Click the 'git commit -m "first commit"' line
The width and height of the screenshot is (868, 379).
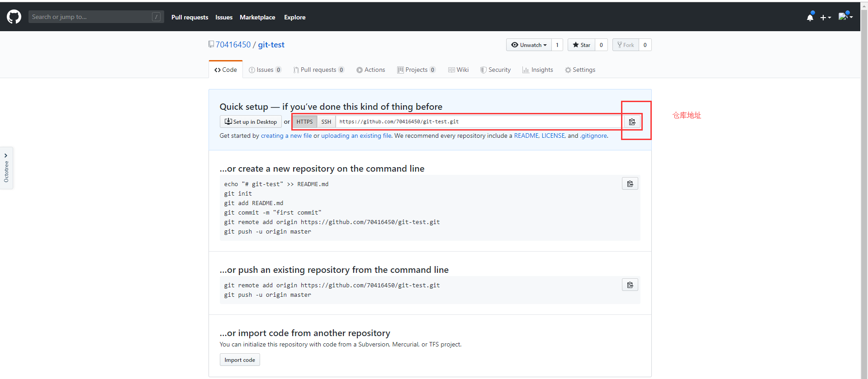[x=273, y=212]
